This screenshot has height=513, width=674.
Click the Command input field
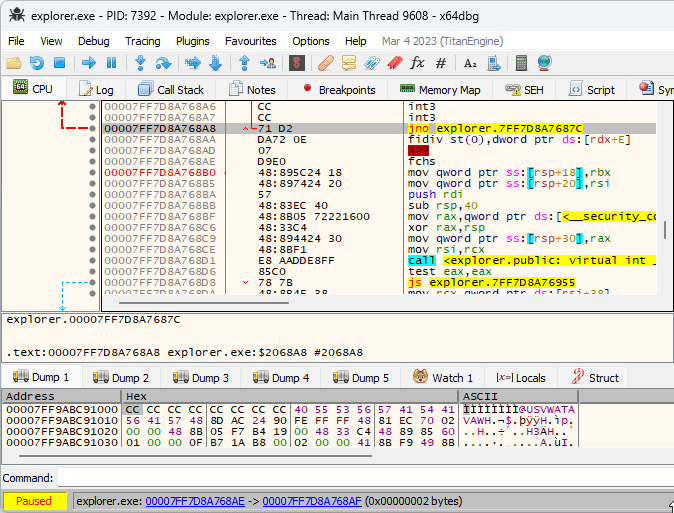point(365,478)
